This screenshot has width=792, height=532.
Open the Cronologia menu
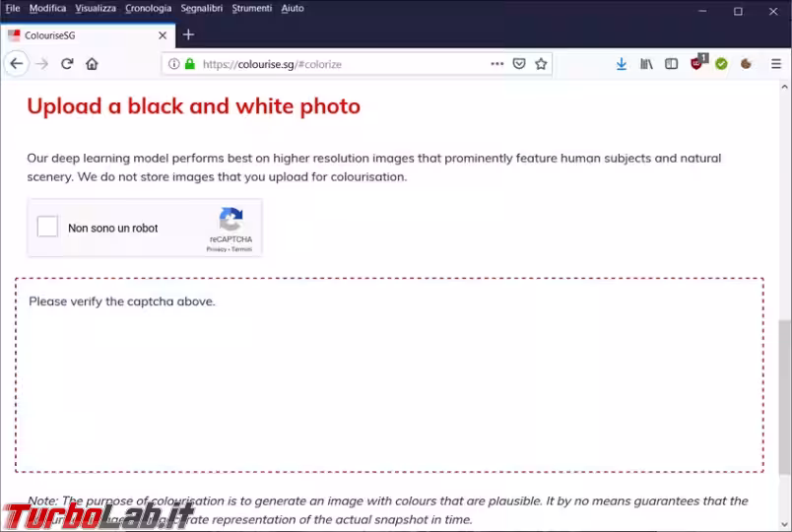[148, 9]
